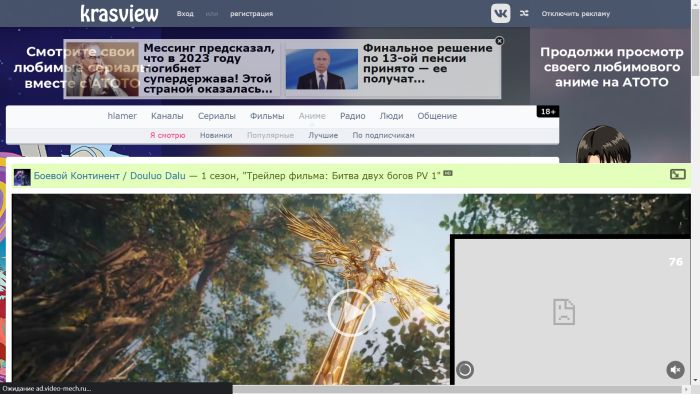Image resolution: width=700 pixels, height=394 pixels.
Task: Toggle the mini-player icon in title bar
Action: tap(678, 174)
